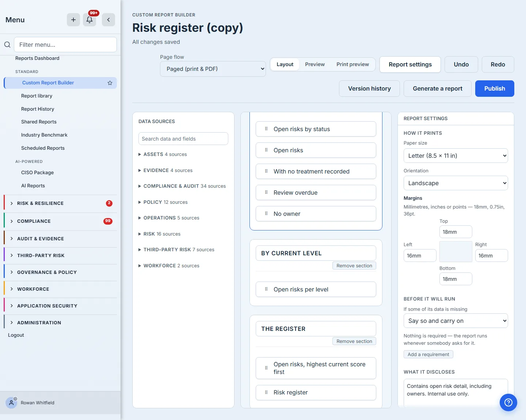
Task: Open Version history
Action: point(369,88)
